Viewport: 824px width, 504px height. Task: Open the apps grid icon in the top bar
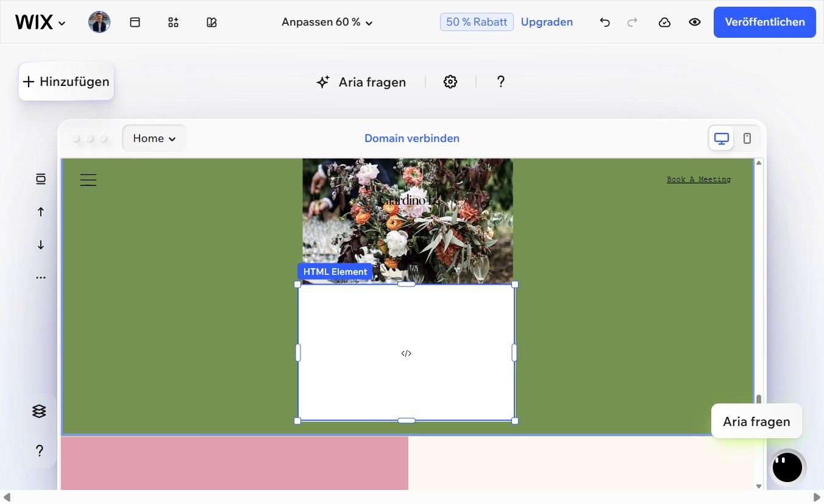(x=173, y=23)
